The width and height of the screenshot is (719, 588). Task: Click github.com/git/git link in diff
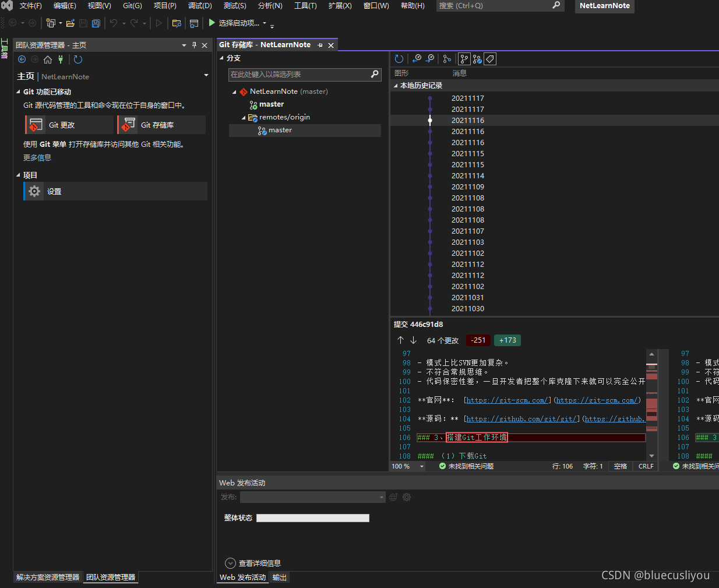point(521,419)
